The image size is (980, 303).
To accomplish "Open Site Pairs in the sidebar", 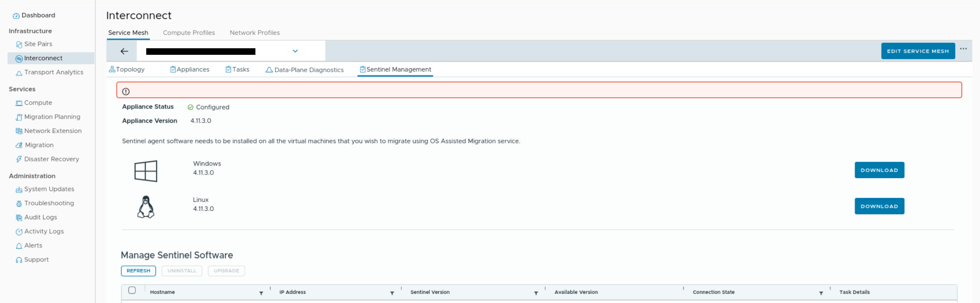I will coord(38,44).
